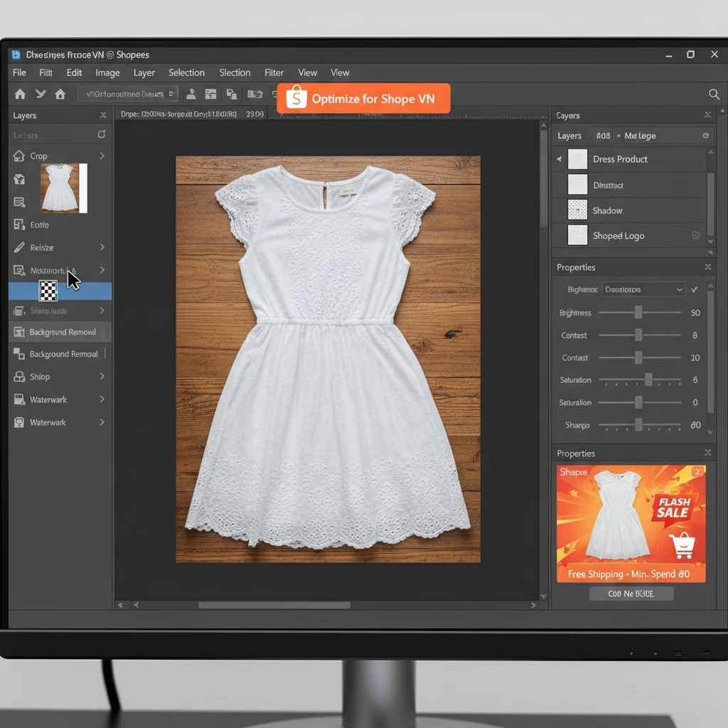Click the person icon in the toolbar
This screenshot has width=728, height=728.
click(191, 94)
